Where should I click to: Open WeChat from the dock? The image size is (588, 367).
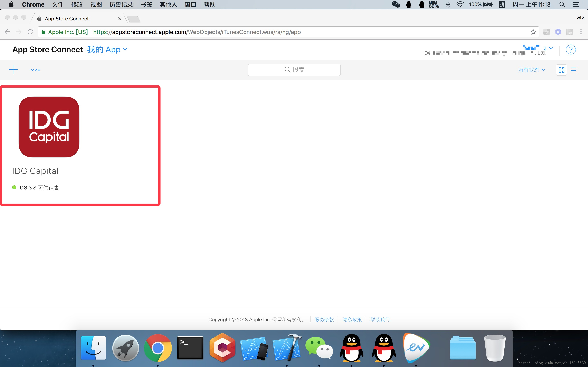pos(319,348)
